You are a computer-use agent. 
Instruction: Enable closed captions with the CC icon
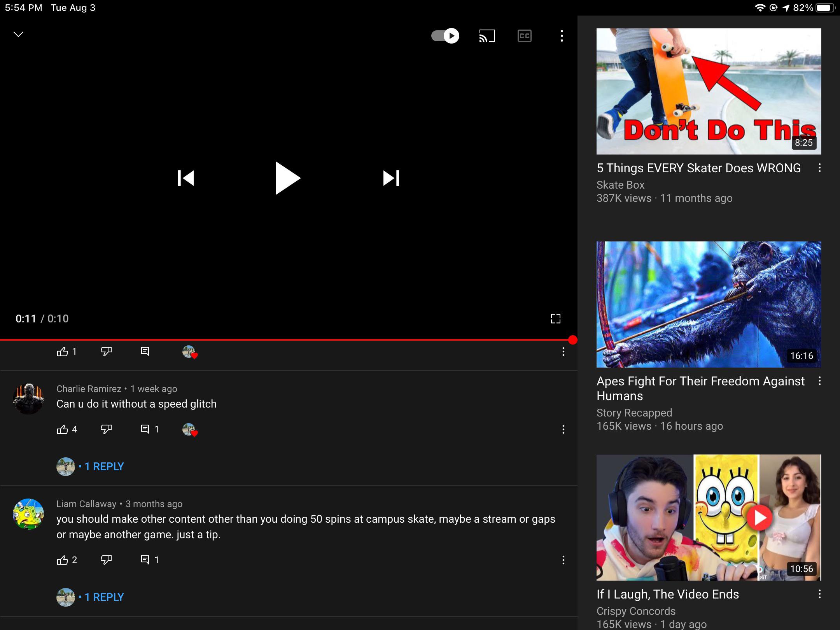pos(525,35)
